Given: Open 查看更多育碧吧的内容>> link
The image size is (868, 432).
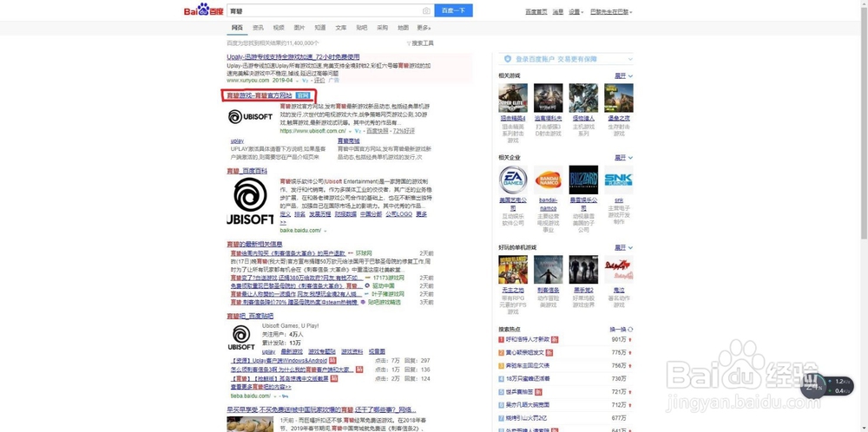Looking at the screenshot, I should (260, 387).
